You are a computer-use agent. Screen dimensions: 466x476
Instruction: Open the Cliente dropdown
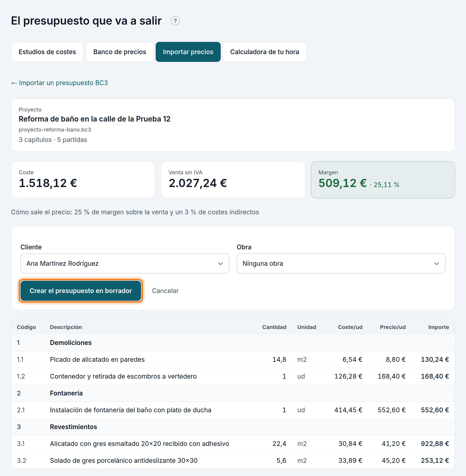click(x=125, y=263)
